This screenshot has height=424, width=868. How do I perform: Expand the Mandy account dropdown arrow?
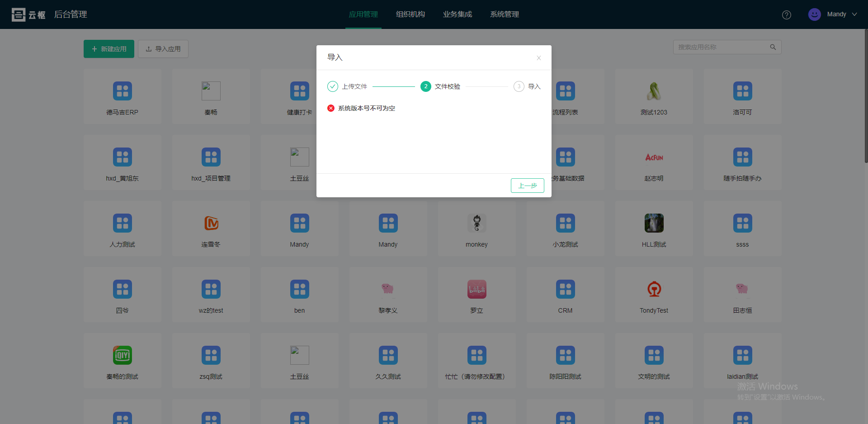coord(854,14)
